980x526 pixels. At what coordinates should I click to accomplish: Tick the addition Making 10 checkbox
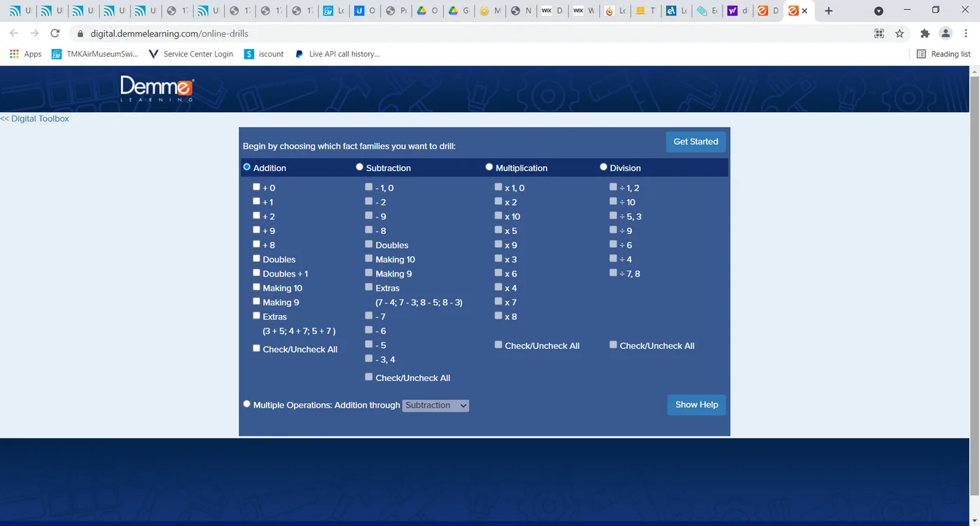(x=256, y=287)
